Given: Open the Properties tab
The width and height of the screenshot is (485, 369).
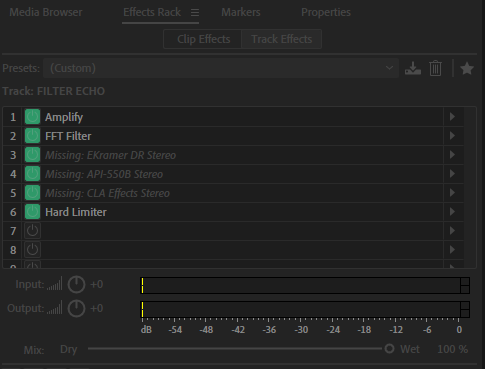Looking at the screenshot, I should point(326,12).
